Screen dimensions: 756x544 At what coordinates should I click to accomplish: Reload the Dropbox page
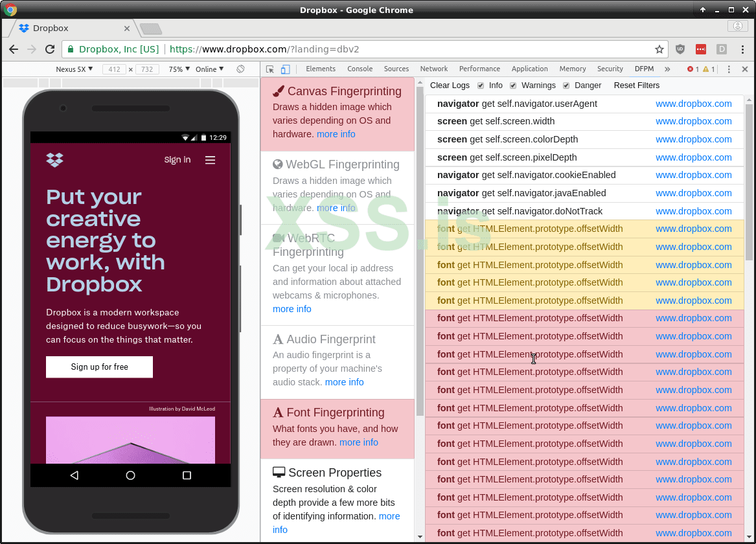coord(50,49)
